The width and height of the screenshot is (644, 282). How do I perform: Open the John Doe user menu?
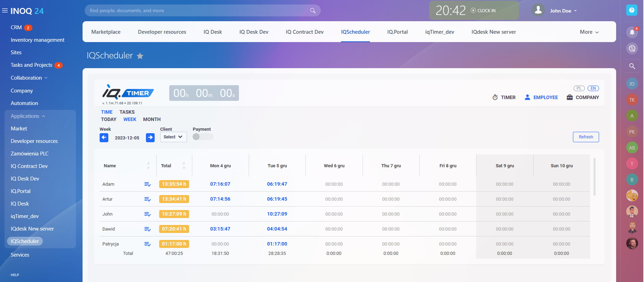coord(563,11)
